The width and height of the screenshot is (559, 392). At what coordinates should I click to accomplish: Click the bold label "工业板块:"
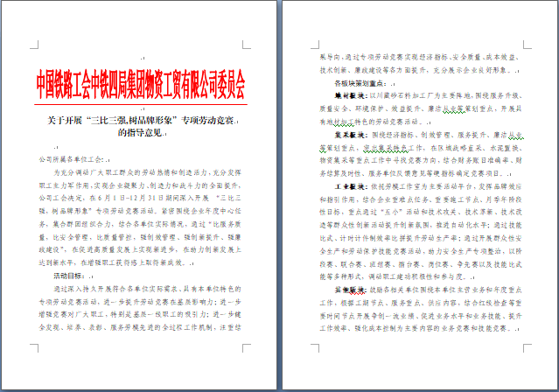pyautogui.click(x=351, y=186)
